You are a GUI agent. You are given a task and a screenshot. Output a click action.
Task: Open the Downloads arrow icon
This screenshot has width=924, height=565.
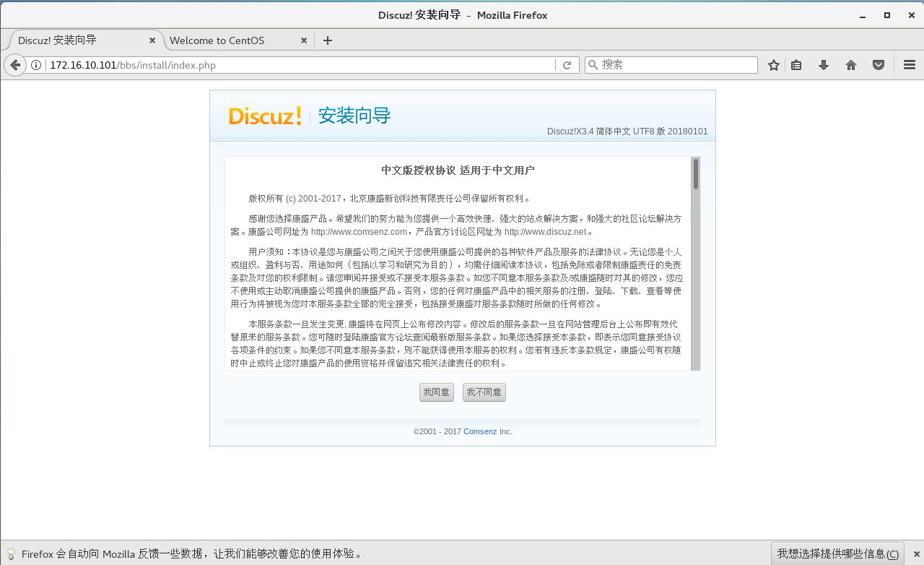(823, 65)
